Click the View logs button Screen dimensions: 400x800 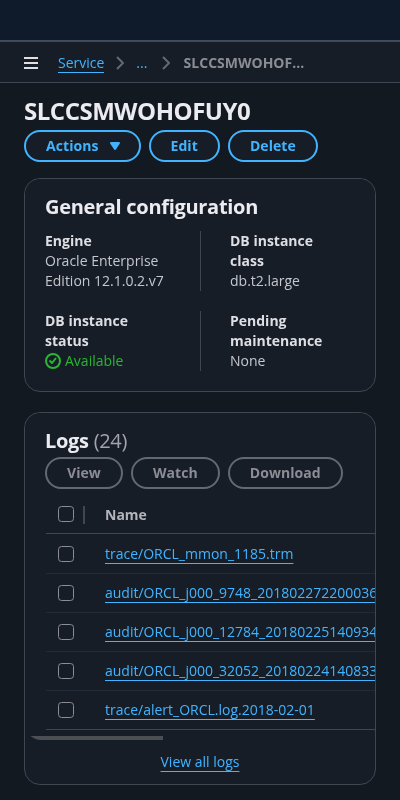[x=84, y=473]
